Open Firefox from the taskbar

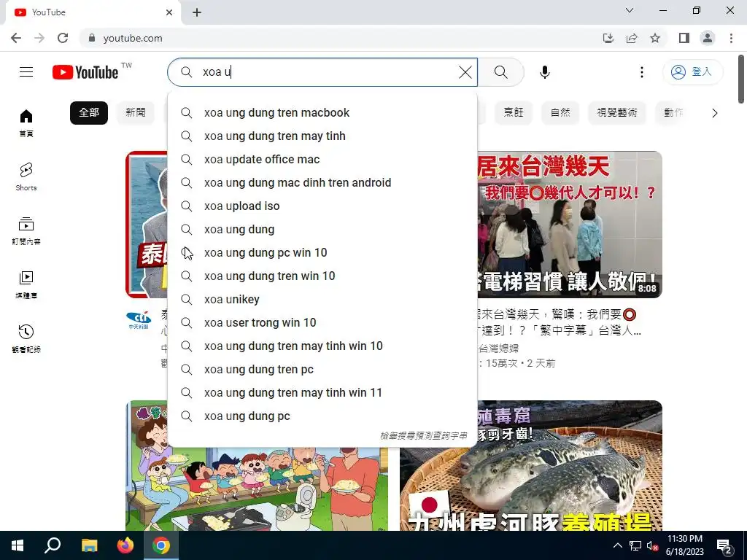[125, 545]
